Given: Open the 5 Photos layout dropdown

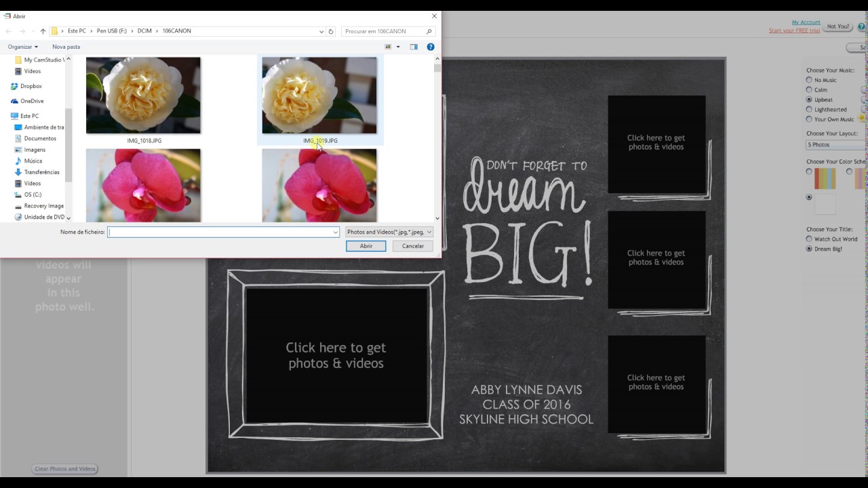Looking at the screenshot, I should click(x=836, y=144).
